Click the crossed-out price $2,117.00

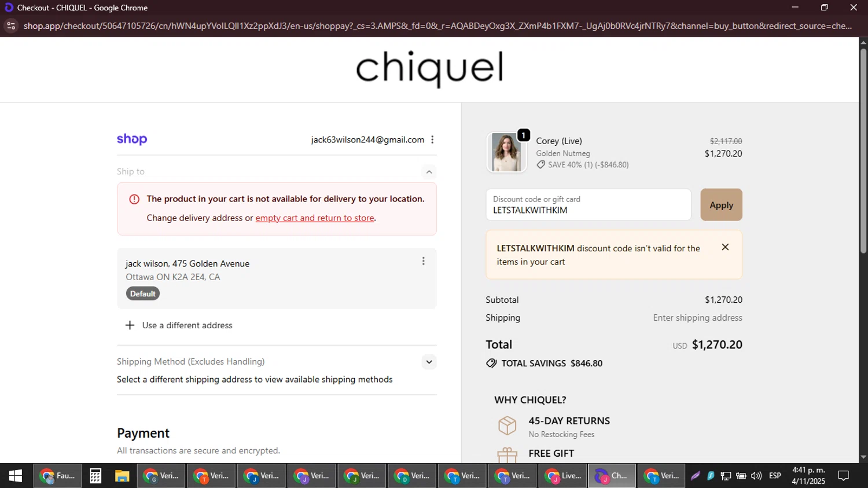[726, 141]
